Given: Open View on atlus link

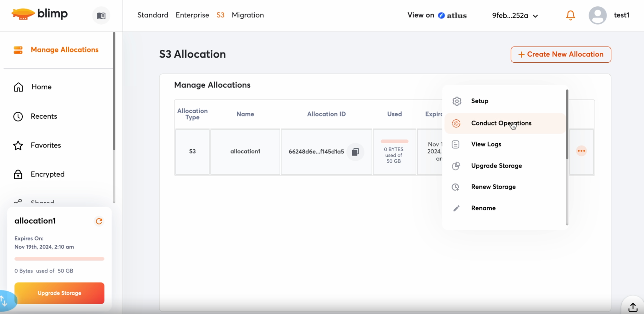Looking at the screenshot, I should point(437,15).
